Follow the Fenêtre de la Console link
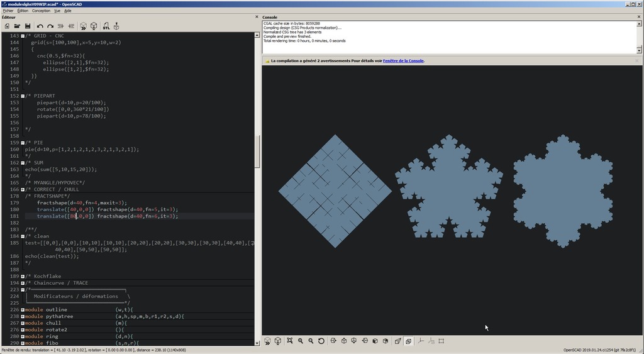 click(403, 61)
